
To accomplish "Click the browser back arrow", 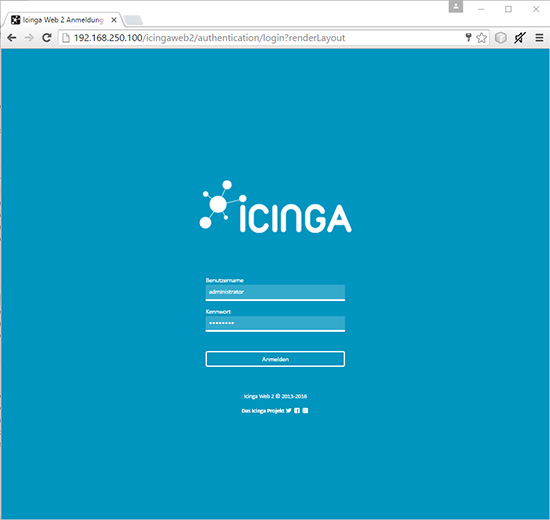I will pos(12,38).
